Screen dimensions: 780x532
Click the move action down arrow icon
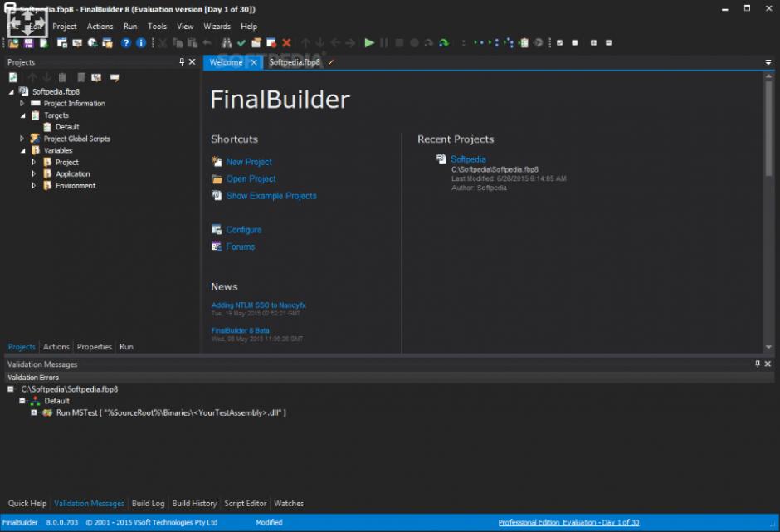click(319, 43)
